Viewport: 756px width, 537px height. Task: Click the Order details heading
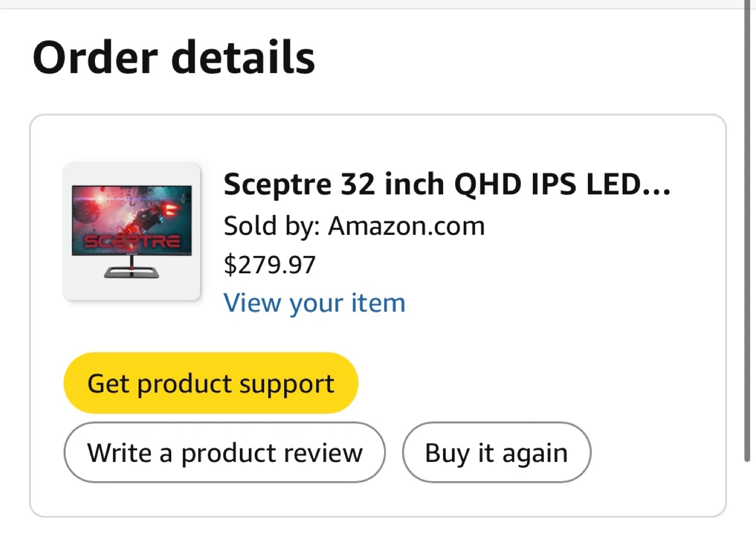[x=174, y=57]
